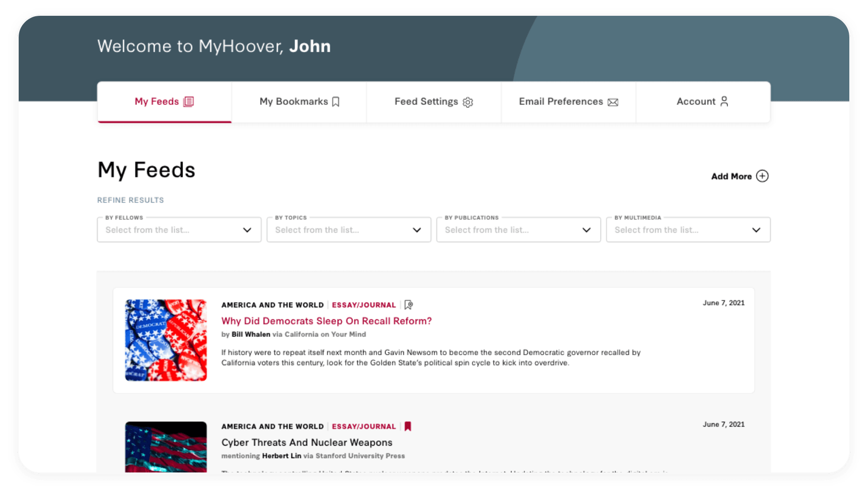Open the By Publications dropdown
868x494 pixels.
518,230
